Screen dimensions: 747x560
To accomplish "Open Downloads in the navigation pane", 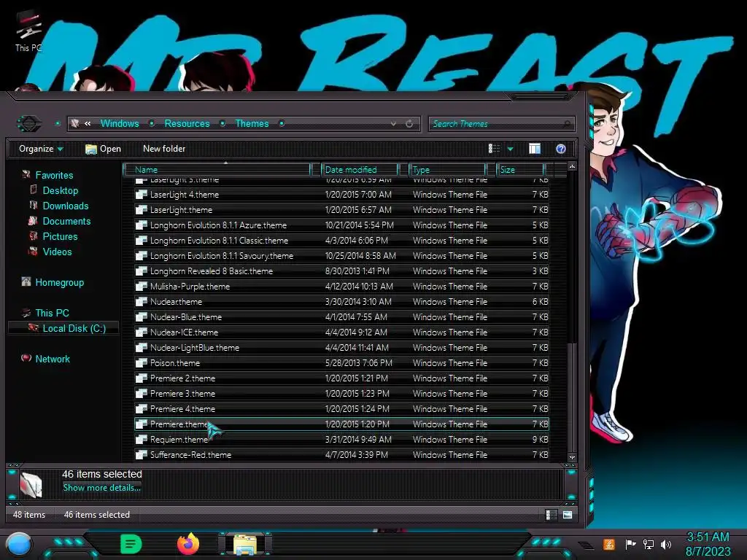I will [x=65, y=206].
